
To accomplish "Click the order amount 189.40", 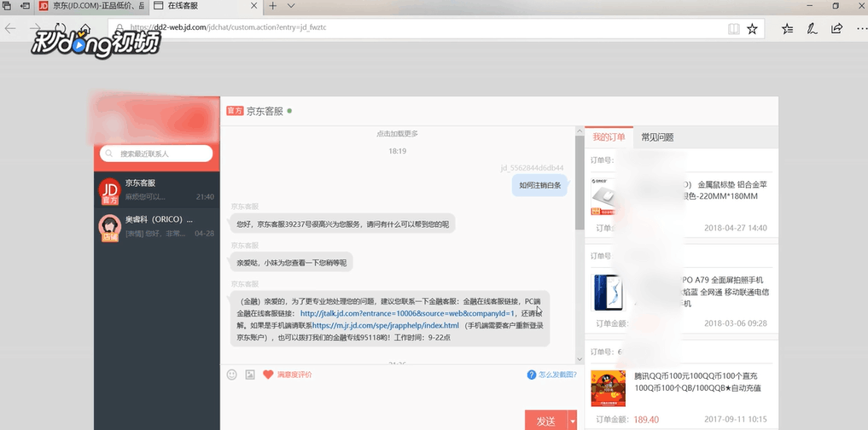I will coord(646,420).
